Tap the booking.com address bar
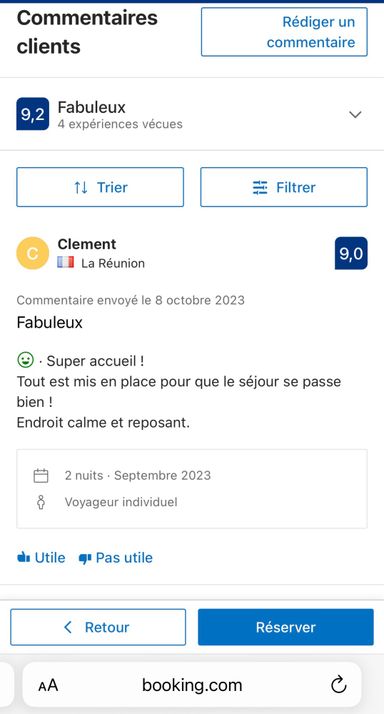 [192, 684]
